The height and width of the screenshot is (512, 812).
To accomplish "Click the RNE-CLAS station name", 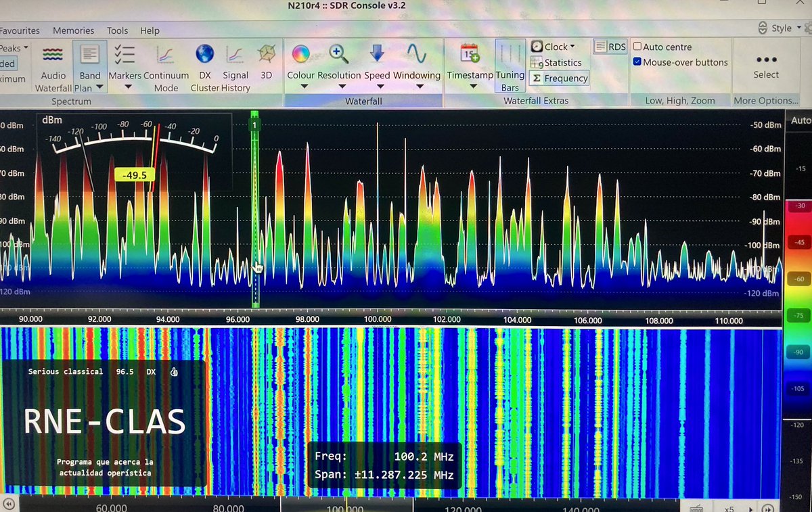I will 104,422.
